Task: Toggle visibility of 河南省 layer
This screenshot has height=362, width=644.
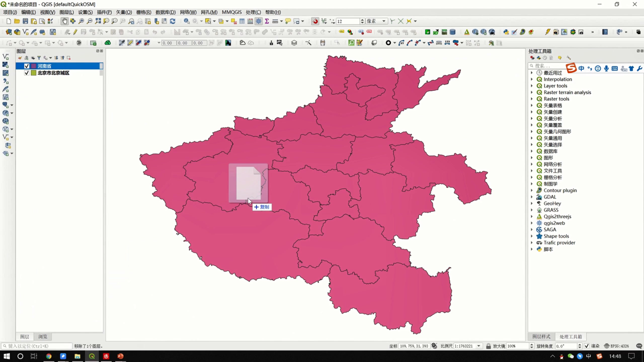Action: [27, 65]
